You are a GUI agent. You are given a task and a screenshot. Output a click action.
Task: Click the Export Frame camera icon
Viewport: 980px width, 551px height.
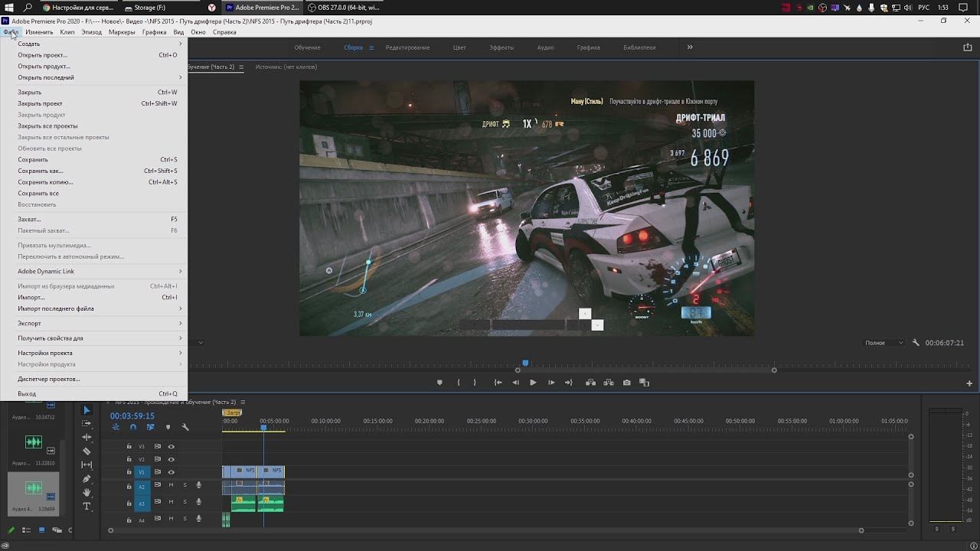tap(627, 383)
